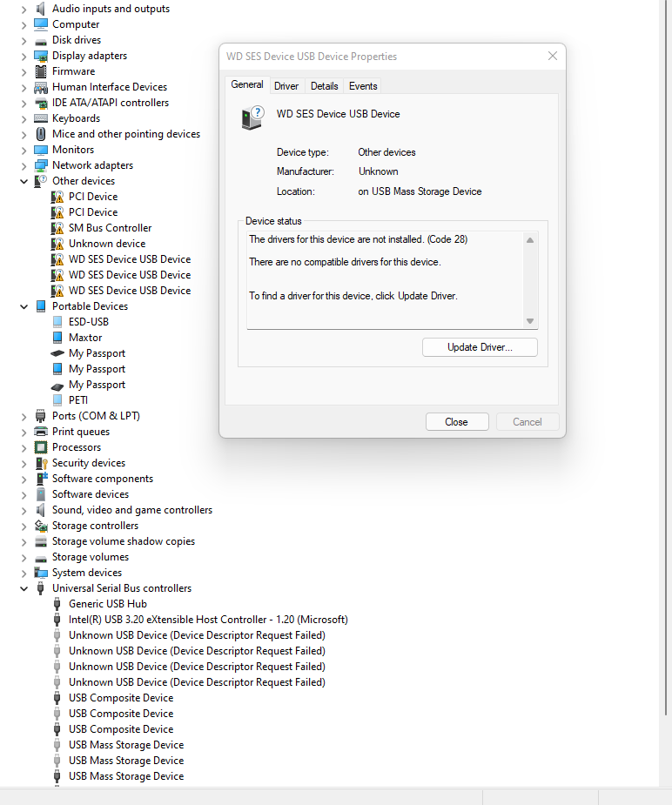672x805 pixels.
Task: Click the Update Driver button
Action: click(480, 347)
